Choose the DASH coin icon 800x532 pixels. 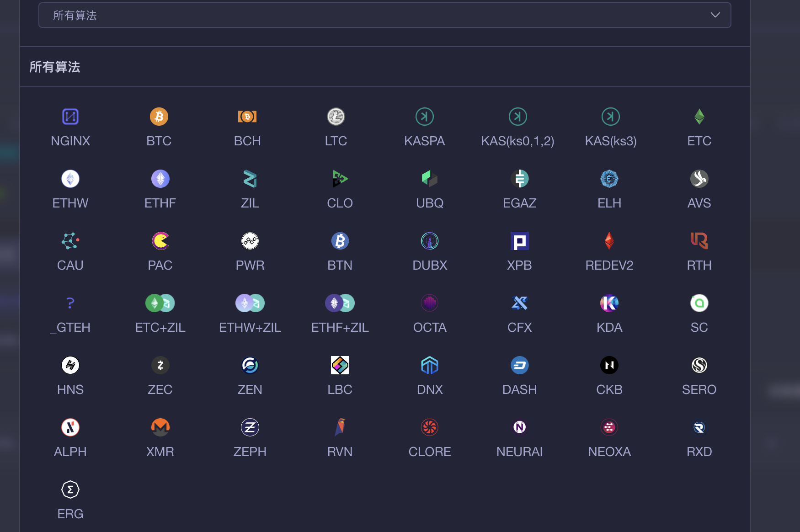coord(520,365)
